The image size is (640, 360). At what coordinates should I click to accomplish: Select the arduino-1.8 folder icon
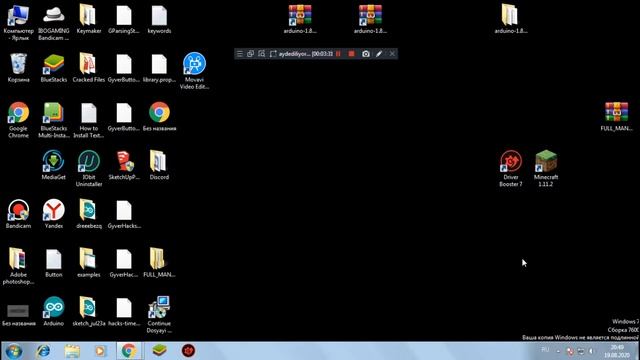511,19
